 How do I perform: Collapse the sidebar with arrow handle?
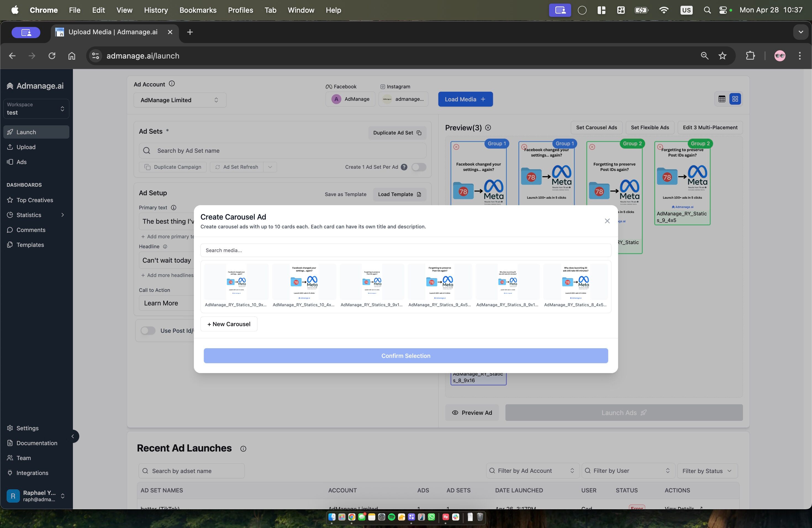[72, 436]
